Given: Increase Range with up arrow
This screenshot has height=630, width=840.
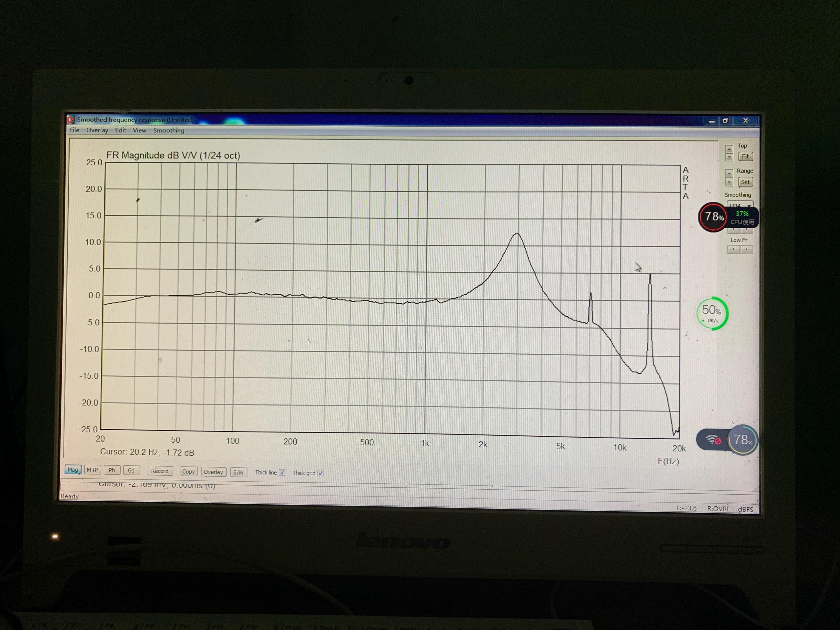Looking at the screenshot, I should 729,174.
